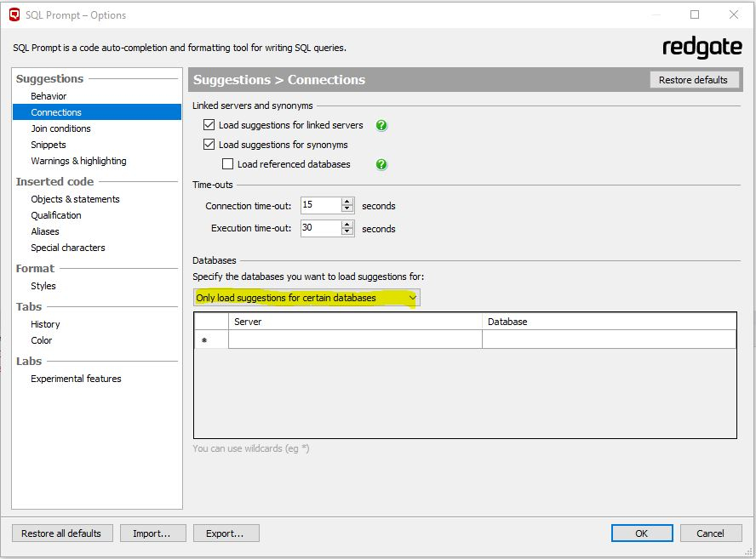The height and width of the screenshot is (559, 756).
Task: Open Experimental features page
Action: pyautogui.click(x=76, y=379)
